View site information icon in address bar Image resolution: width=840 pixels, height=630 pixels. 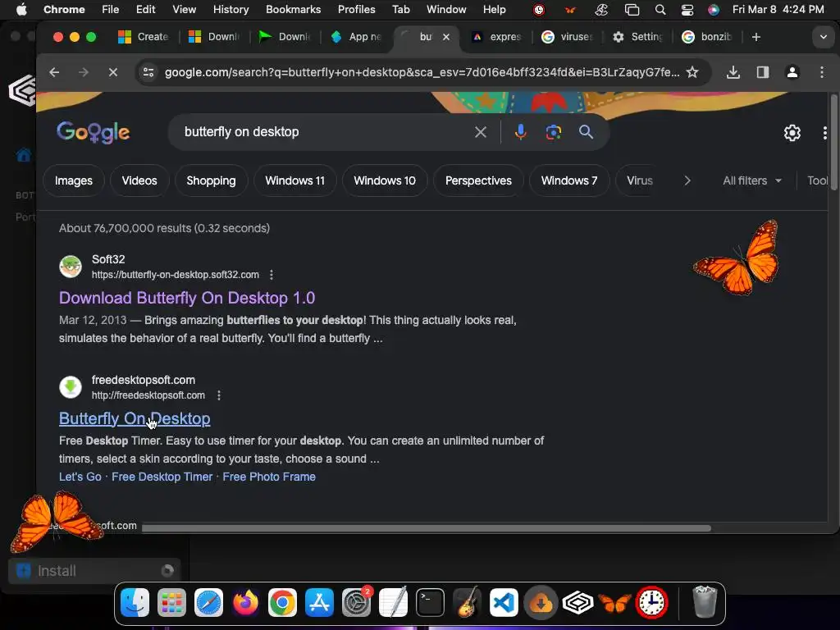pyautogui.click(x=148, y=72)
